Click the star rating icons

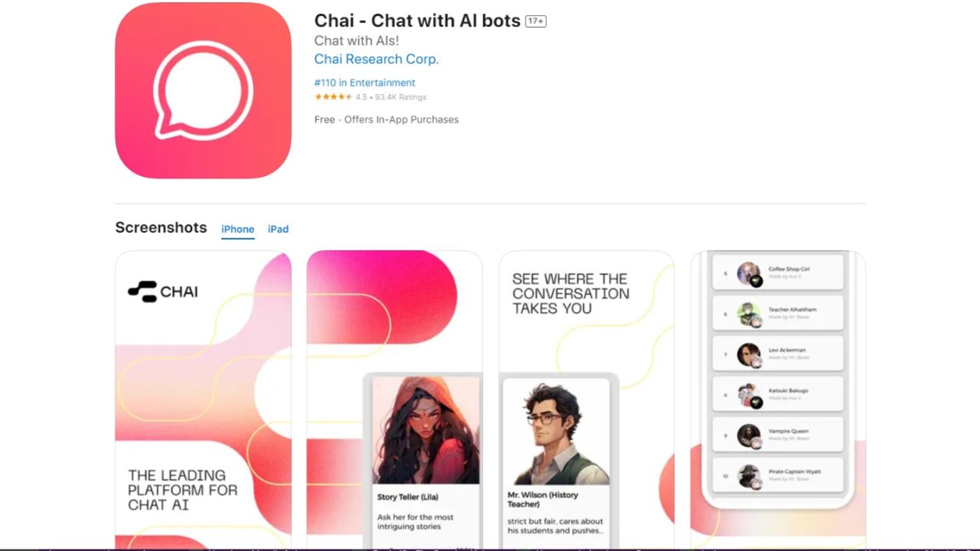[x=334, y=97]
